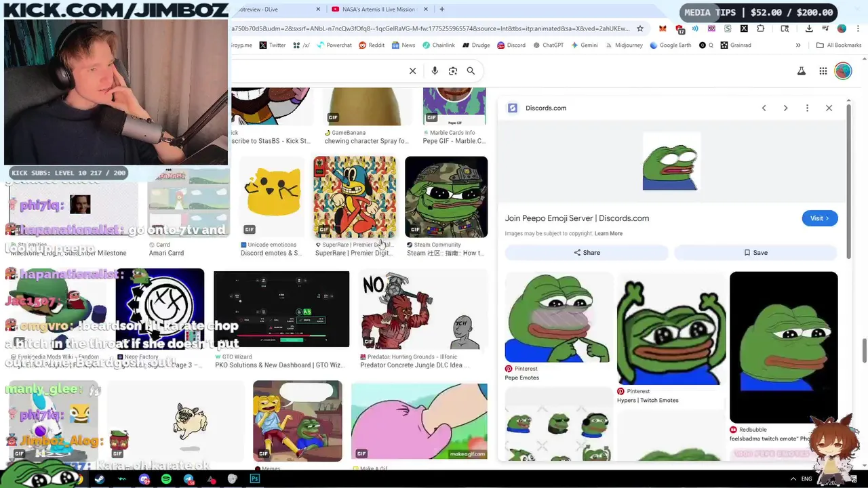The image size is (868, 488).
Task: Close the DLive browser tab
Action: pyautogui.click(x=319, y=9)
